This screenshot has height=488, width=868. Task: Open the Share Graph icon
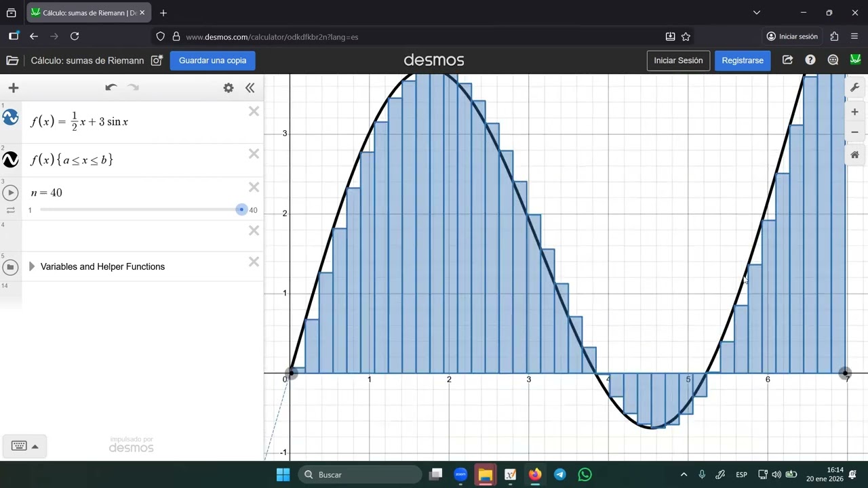(x=787, y=60)
